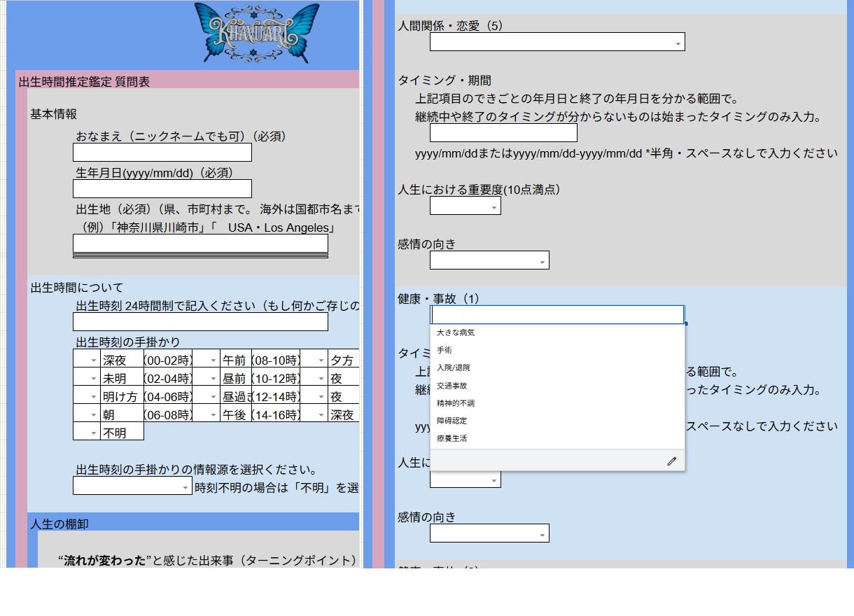Click the 人生の棚卸 heading

pyautogui.click(x=59, y=524)
